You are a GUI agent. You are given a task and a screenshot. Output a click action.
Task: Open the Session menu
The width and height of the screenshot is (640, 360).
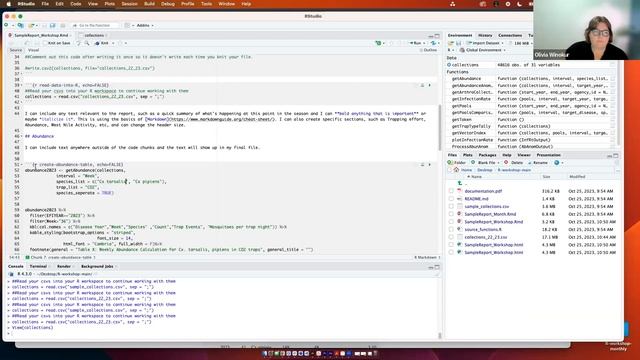tap(129, 4)
